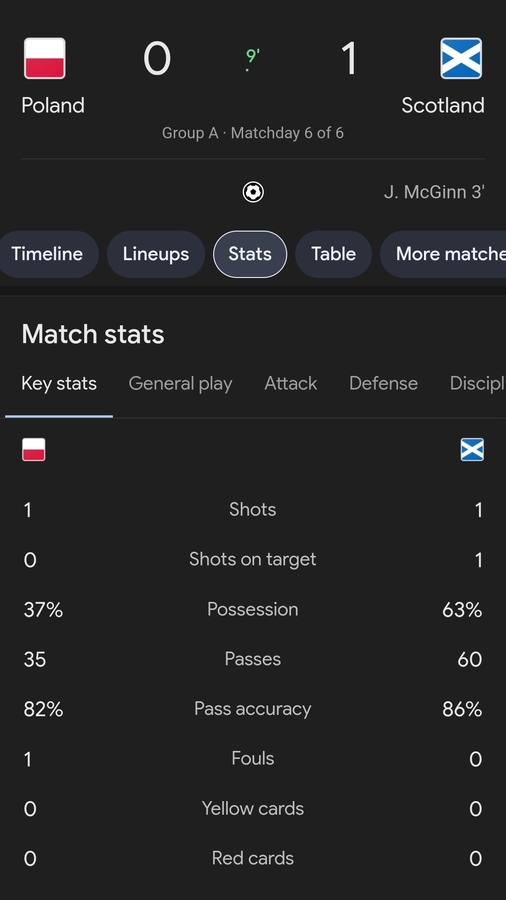The width and height of the screenshot is (506, 900).
Task: Switch to General play stats
Action: [x=180, y=383]
